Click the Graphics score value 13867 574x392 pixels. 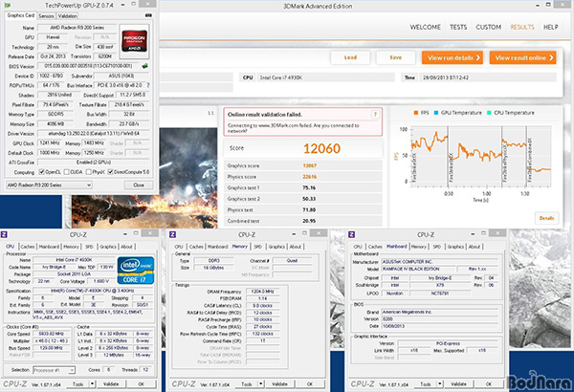(310, 165)
